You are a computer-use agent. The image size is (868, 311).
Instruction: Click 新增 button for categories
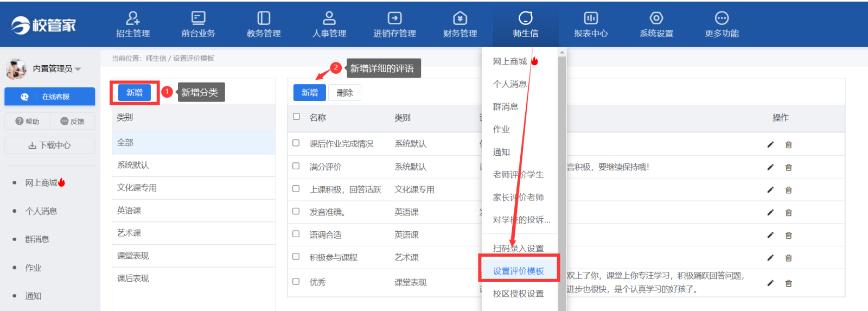(135, 93)
